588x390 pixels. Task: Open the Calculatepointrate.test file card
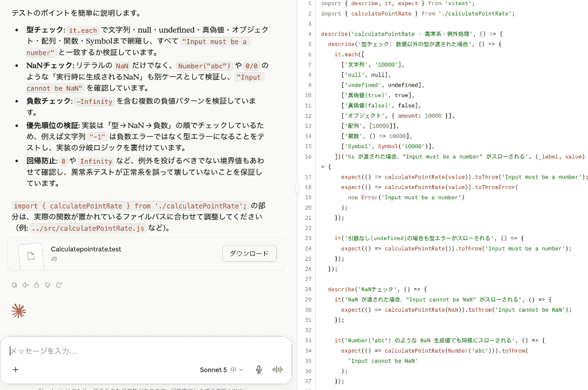(146, 254)
